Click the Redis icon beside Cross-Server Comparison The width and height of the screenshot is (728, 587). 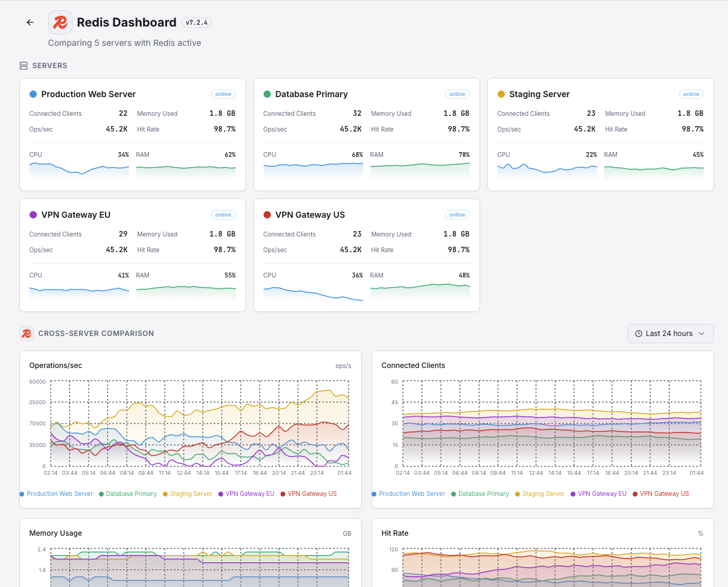26,333
